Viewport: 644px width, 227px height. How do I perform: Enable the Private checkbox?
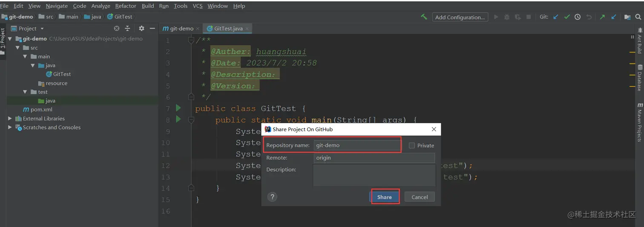pos(411,145)
